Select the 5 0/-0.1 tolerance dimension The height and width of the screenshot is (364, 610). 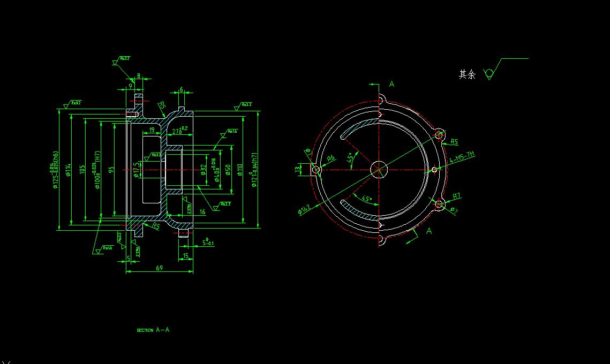coord(208,242)
